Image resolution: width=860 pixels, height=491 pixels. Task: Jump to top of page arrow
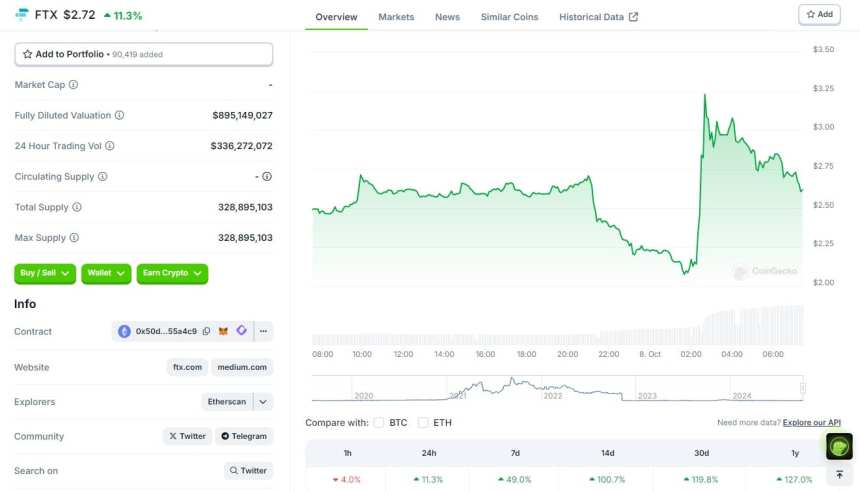[840, 475]
